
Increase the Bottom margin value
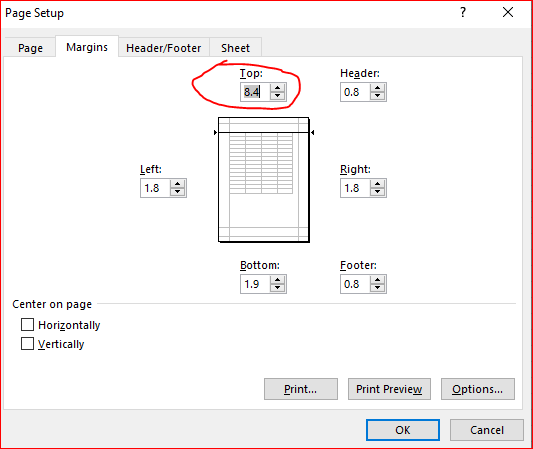pyautogui.click(x=278, y=280)
